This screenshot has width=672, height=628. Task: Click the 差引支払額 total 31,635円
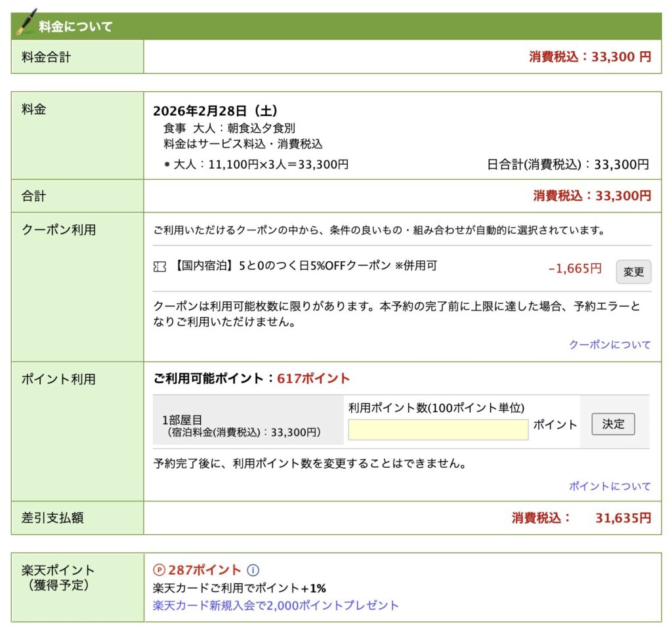point(623,518)
